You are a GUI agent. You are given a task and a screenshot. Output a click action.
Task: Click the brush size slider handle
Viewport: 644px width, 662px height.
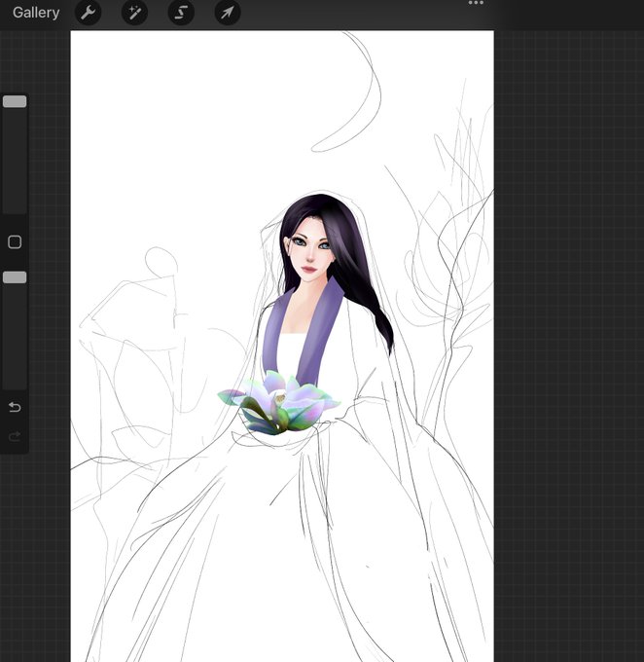pyautogui.click(x=15, y=101)
